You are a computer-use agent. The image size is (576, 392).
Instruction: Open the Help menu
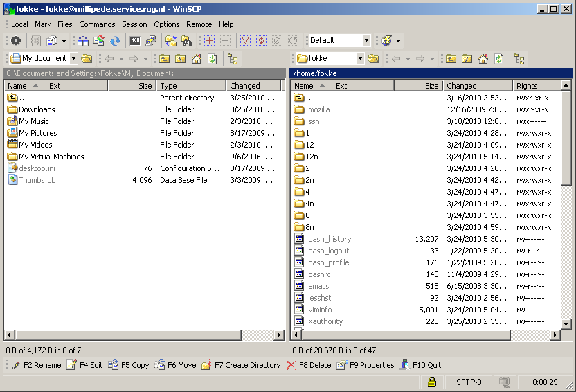(x=226, y=24)
